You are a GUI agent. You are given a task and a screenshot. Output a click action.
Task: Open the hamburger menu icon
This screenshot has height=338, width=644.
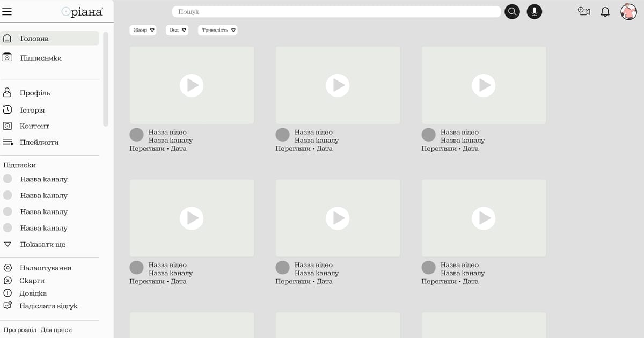7,11
